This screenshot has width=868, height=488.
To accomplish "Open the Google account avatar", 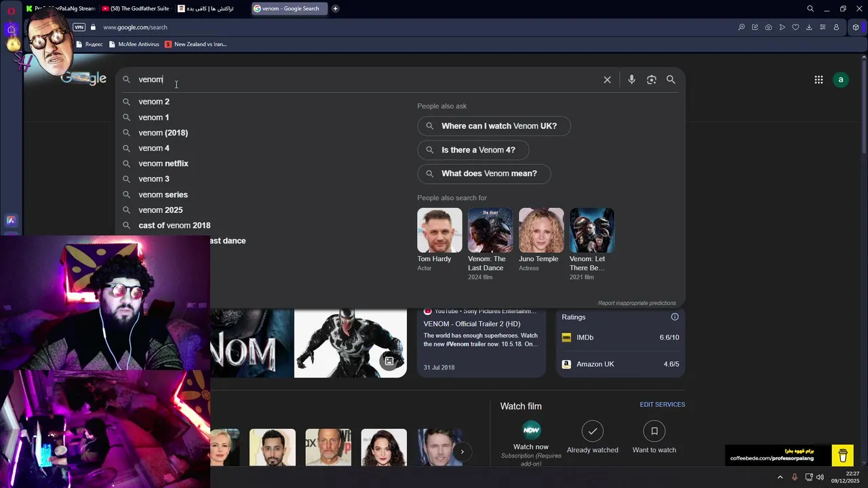I will coord(841,79).
